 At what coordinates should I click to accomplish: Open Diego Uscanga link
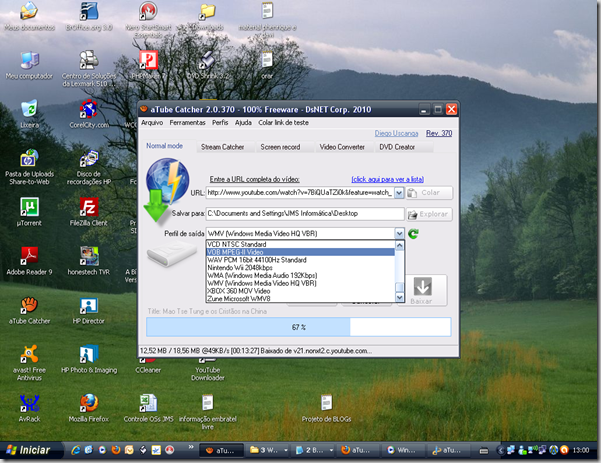[396, 133]
